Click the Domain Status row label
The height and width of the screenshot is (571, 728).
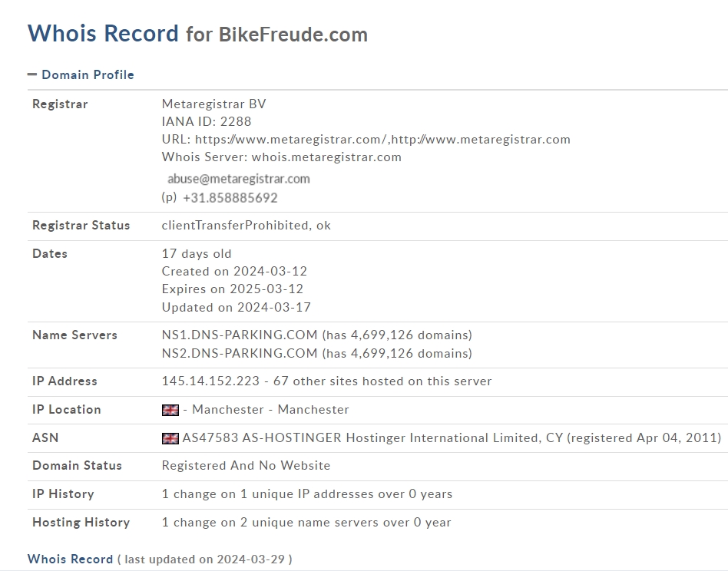click(77, 466)
